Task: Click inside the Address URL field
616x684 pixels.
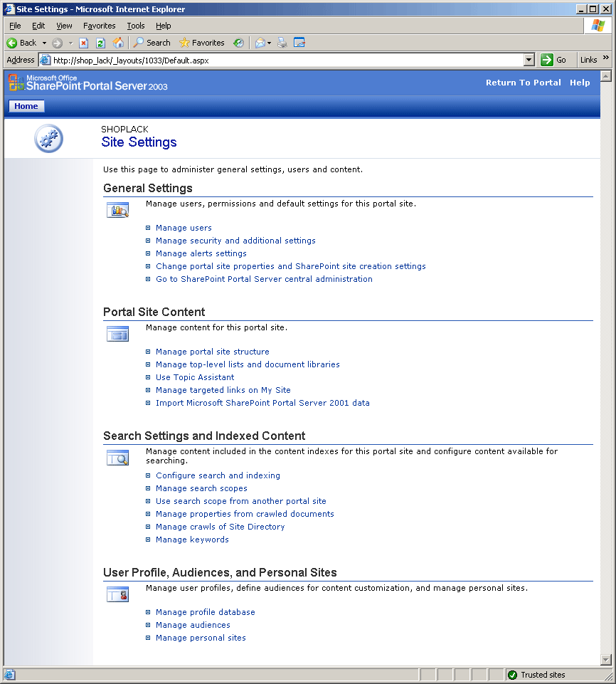Action: (286, 60)
